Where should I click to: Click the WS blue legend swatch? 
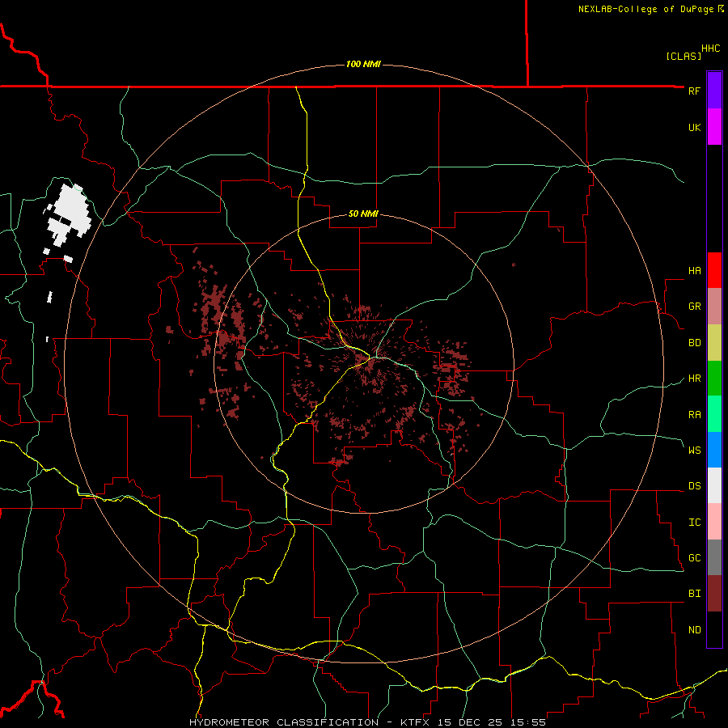[714, 450]
